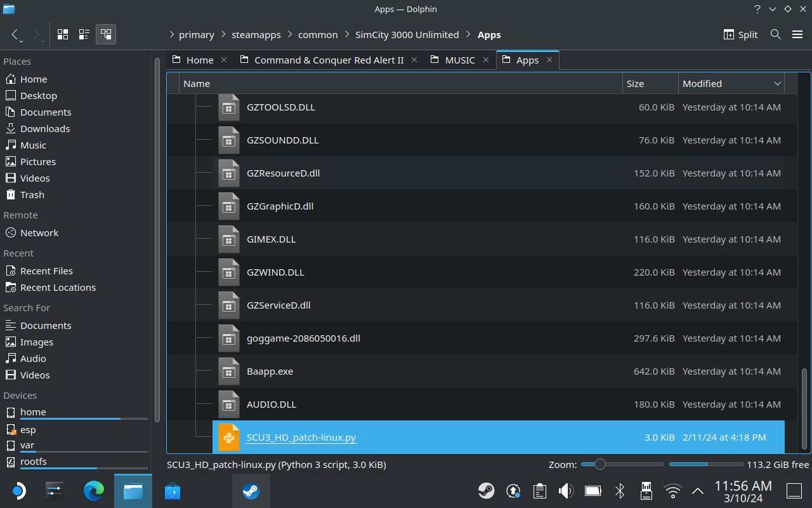Expand the breadcrumb chevron before Apps
The image size is (812, 508).
468,34
